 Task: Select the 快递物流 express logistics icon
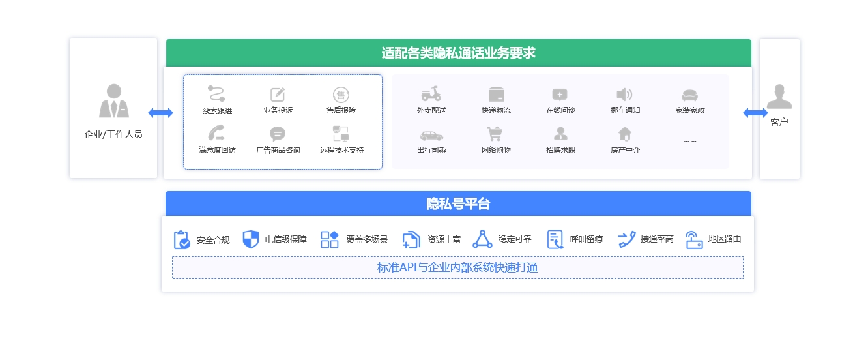[497, 94]
